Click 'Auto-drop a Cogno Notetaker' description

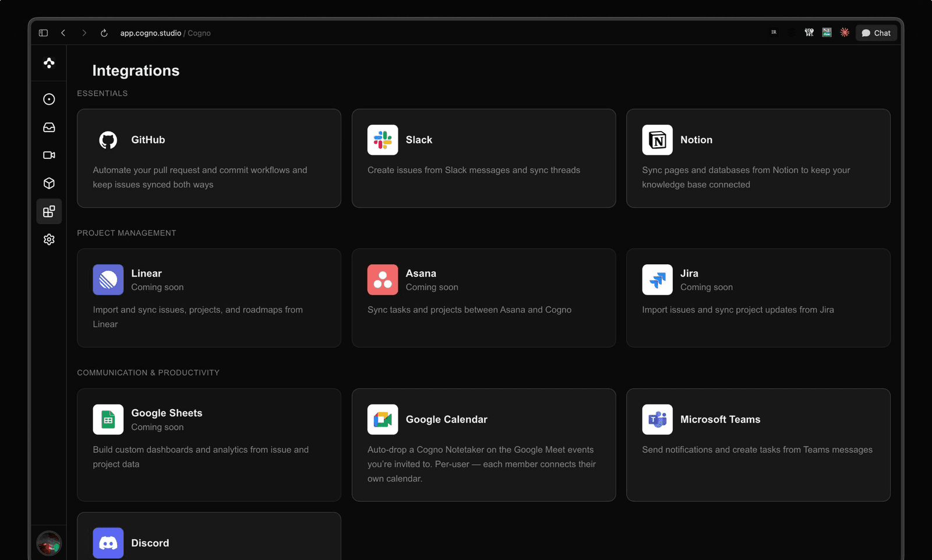482,465
